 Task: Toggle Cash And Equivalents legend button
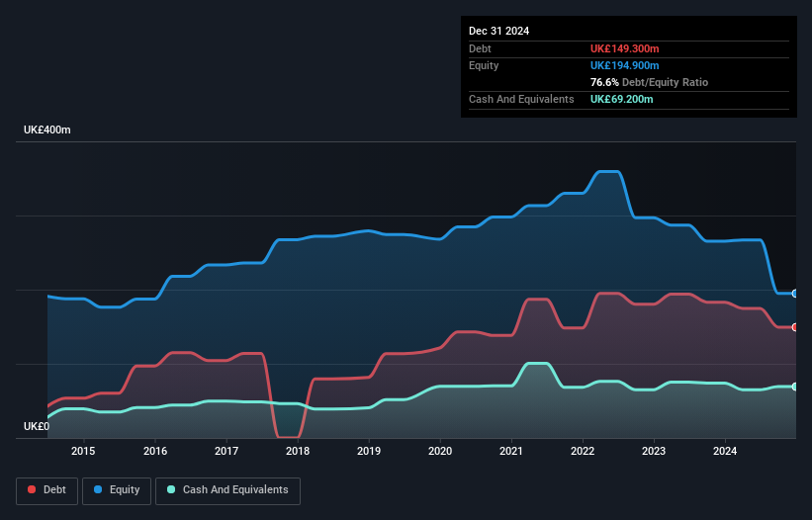click(x=227, y=490)
